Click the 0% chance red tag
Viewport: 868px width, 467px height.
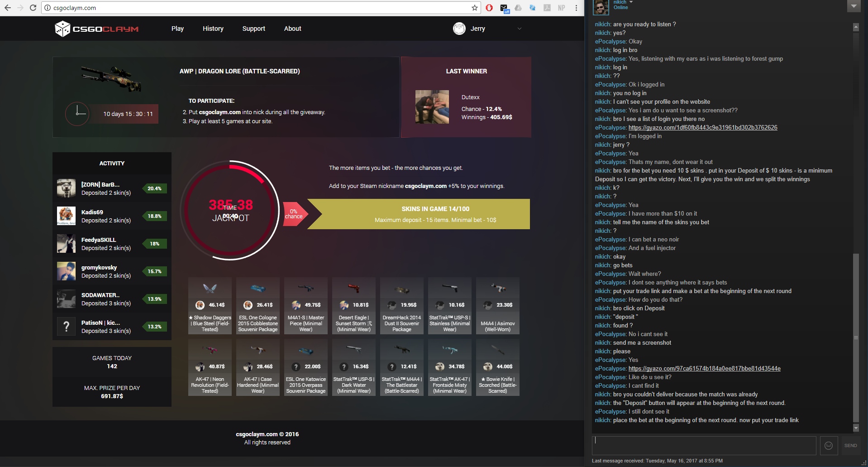coord(295,214)
